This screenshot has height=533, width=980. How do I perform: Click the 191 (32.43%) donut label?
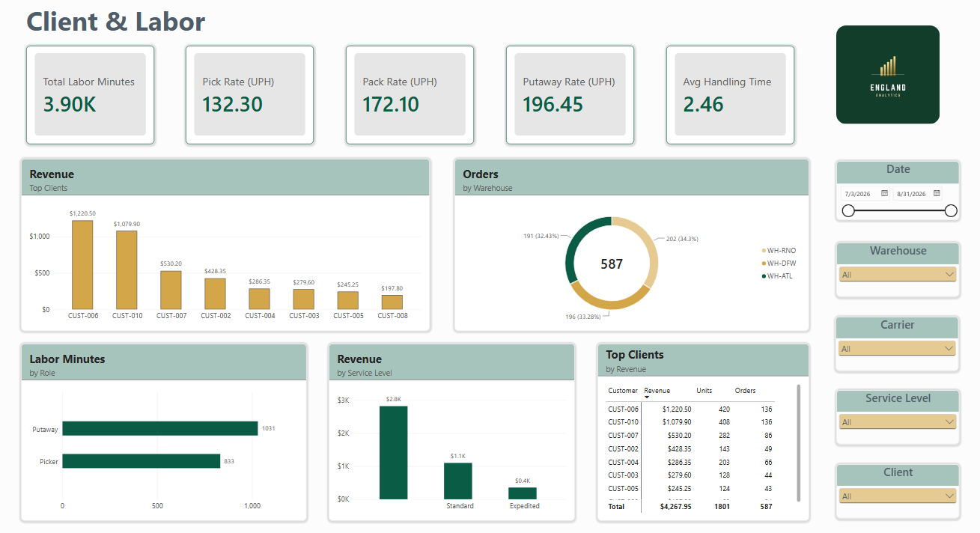(x=541, y=236)
